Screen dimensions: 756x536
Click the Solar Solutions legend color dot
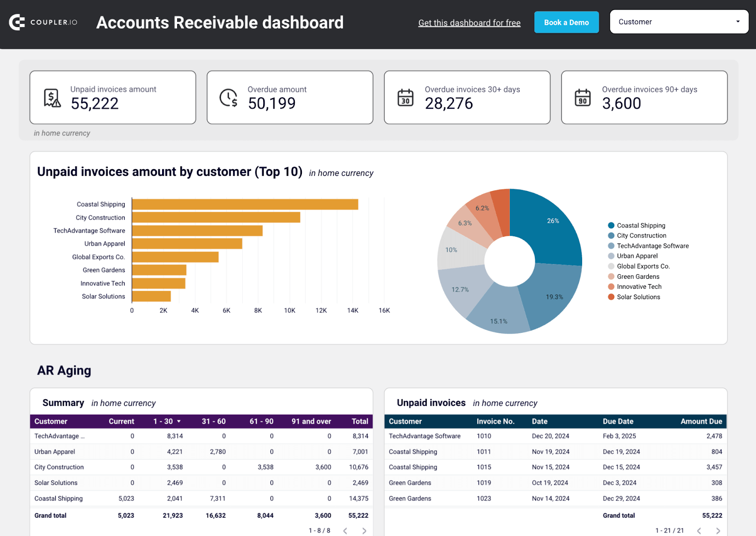click(610, 297)
